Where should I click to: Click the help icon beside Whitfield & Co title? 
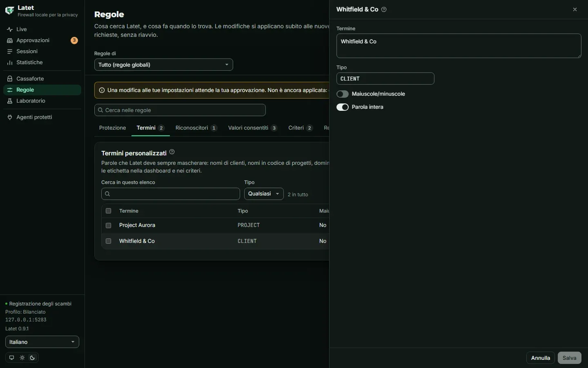[384, 9]
